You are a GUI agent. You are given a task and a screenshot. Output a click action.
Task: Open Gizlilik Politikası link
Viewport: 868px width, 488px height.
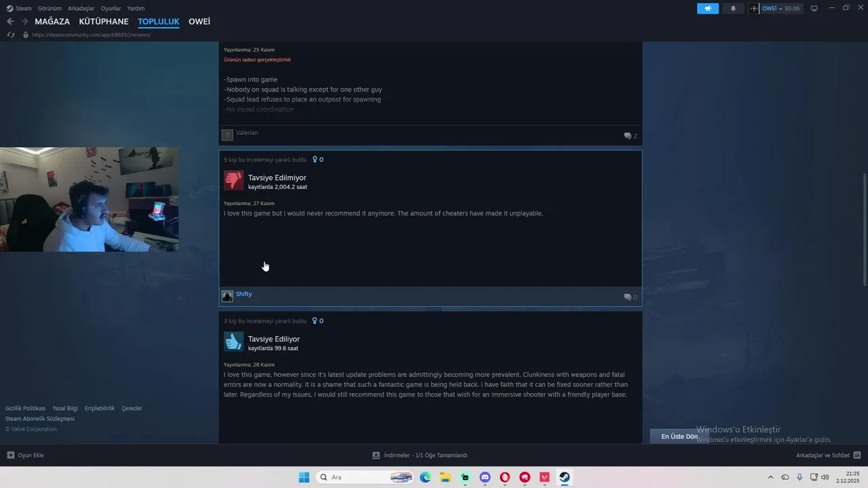coord(25,409)
